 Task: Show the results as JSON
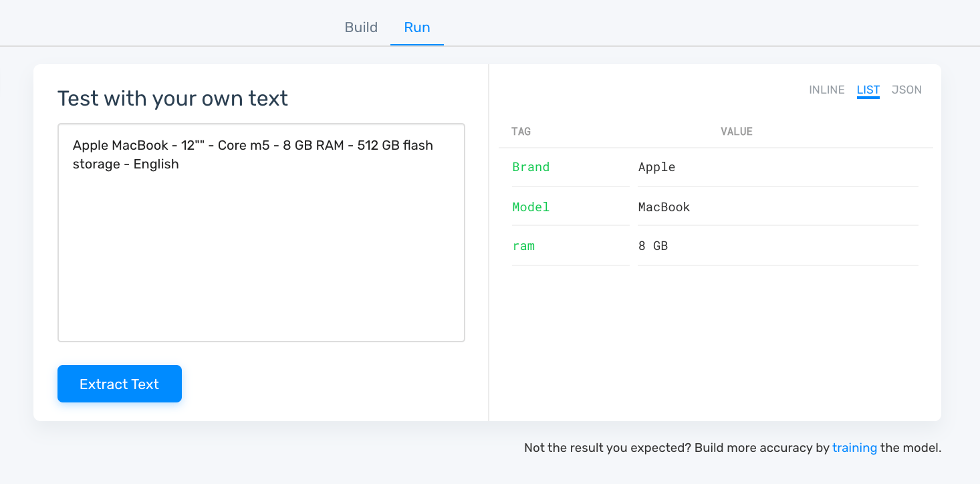tap(906, 90)
